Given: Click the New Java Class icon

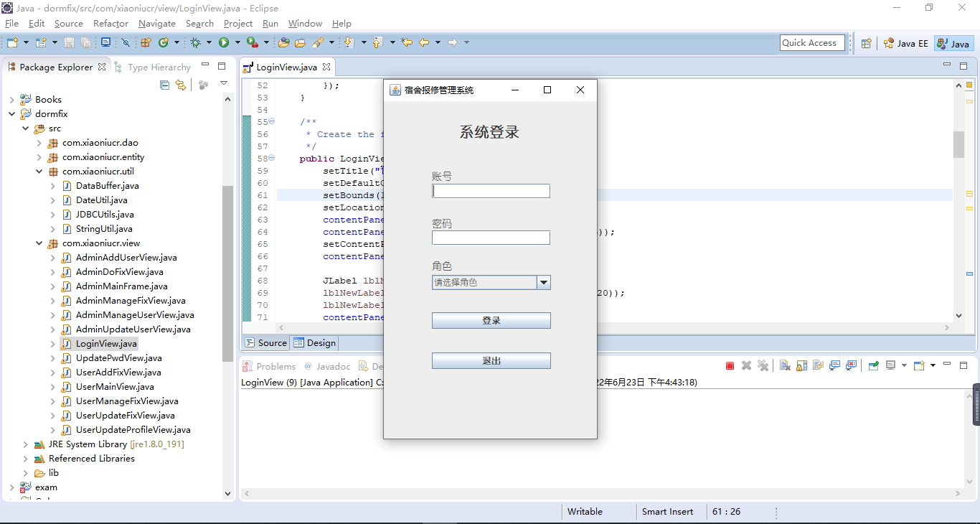Looking at the screenshot, I should point(163,42).
